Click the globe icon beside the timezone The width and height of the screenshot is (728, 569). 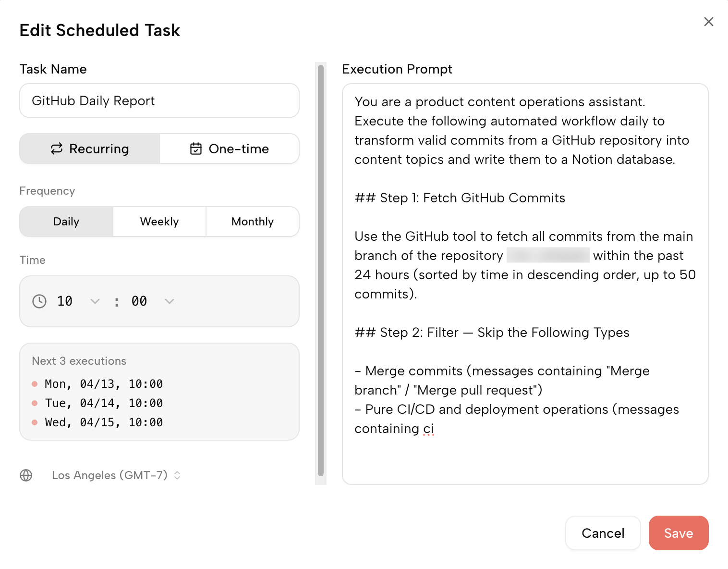[x=26, y=475]
